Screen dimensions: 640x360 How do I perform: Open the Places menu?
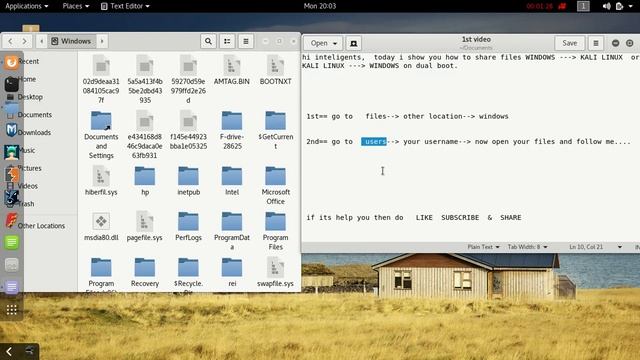click(76, 6)
